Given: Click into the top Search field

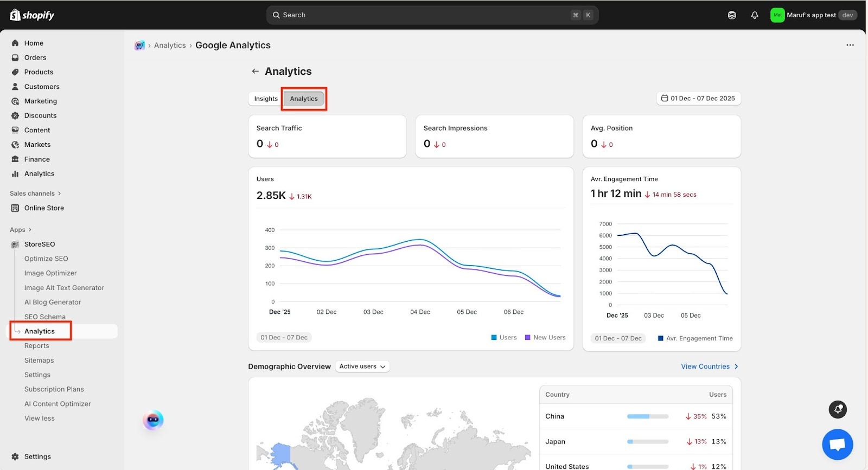Looking at the screenshot, I should (432, 15).
